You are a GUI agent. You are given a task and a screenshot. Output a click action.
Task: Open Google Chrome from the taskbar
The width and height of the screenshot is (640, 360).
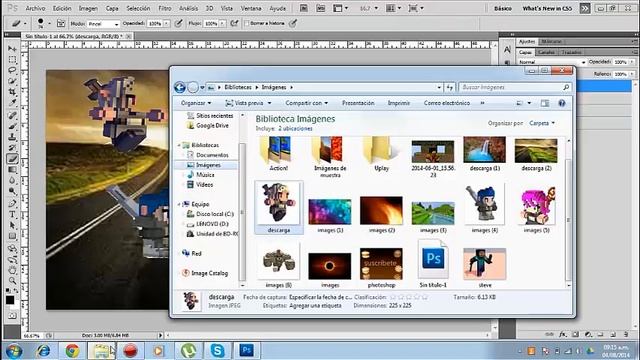pyautogui.click(x=72, y=351)
